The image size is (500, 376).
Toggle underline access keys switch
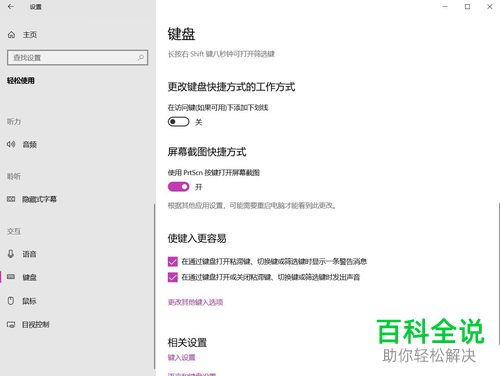point(178,122)
